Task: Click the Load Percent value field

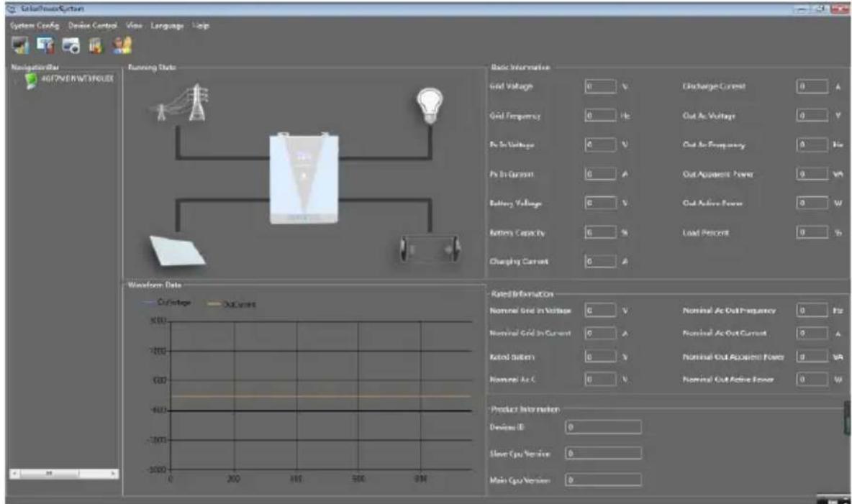Action: point(812,232)
